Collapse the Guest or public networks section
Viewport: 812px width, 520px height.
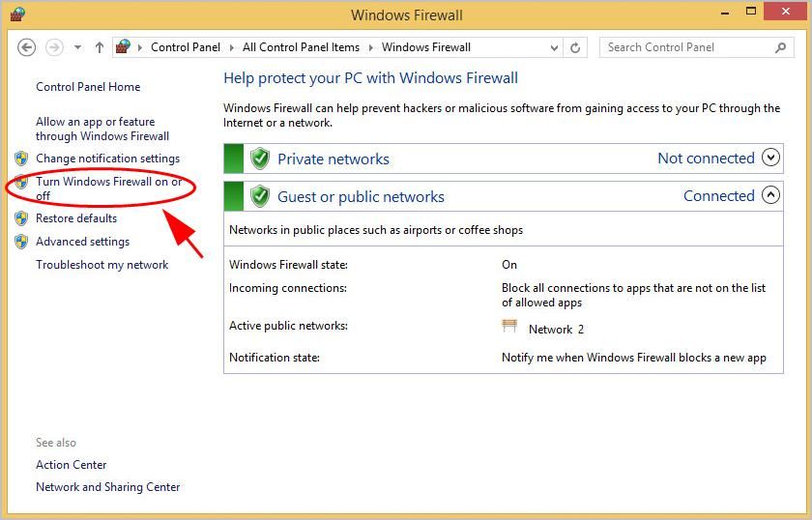[770, 195]
